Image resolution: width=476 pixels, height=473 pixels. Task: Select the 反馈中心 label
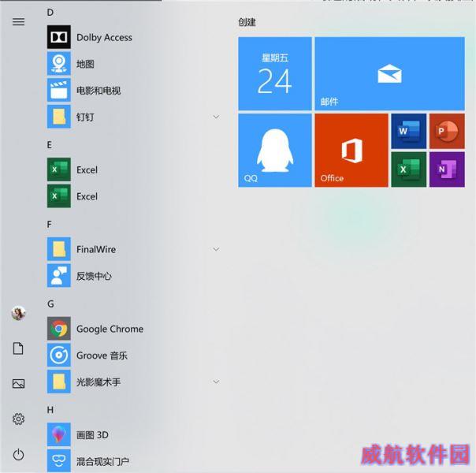[94, 276]
